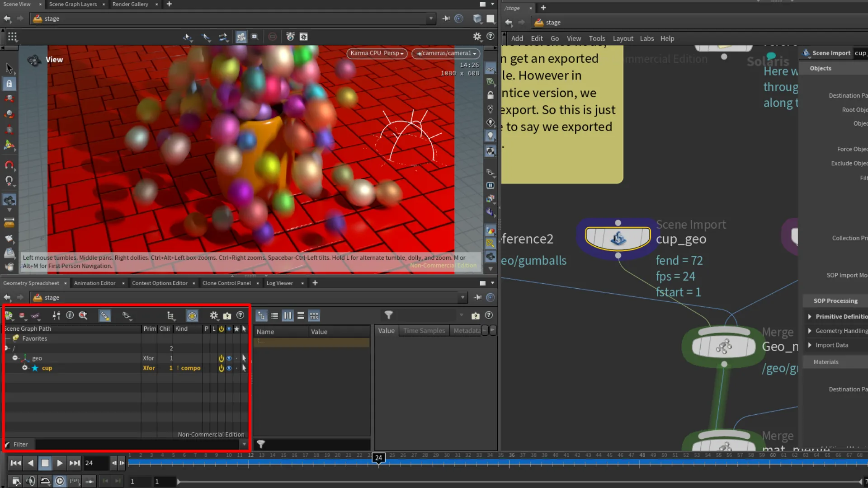The width and height of the screenshot is (868, 488).
Task: Open the Display Options gear in viewport toolbar
Action: click(478, 37)
